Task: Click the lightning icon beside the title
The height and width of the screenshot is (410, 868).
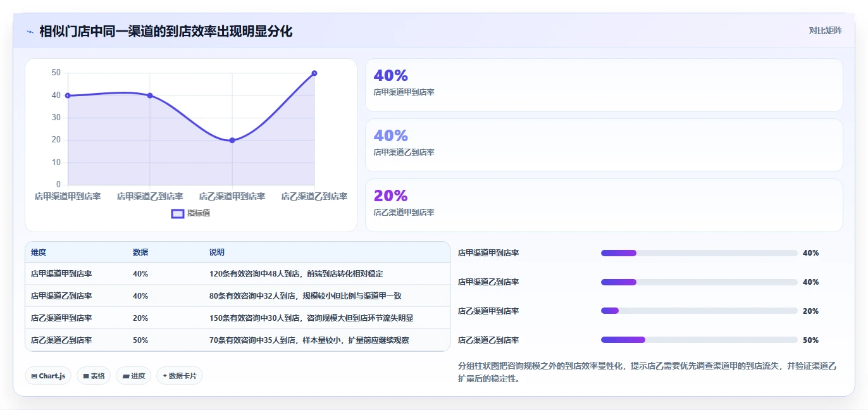Action: pos(30,32)
